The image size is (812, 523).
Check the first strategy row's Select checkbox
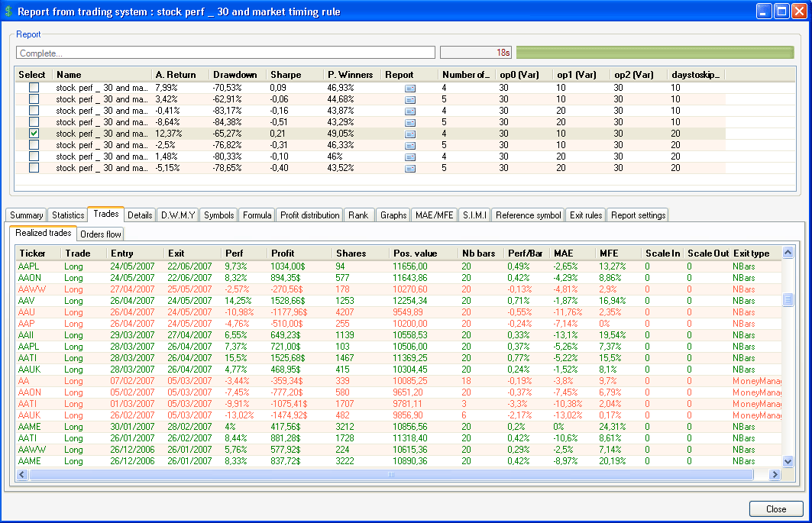click(x=33, y=88)
